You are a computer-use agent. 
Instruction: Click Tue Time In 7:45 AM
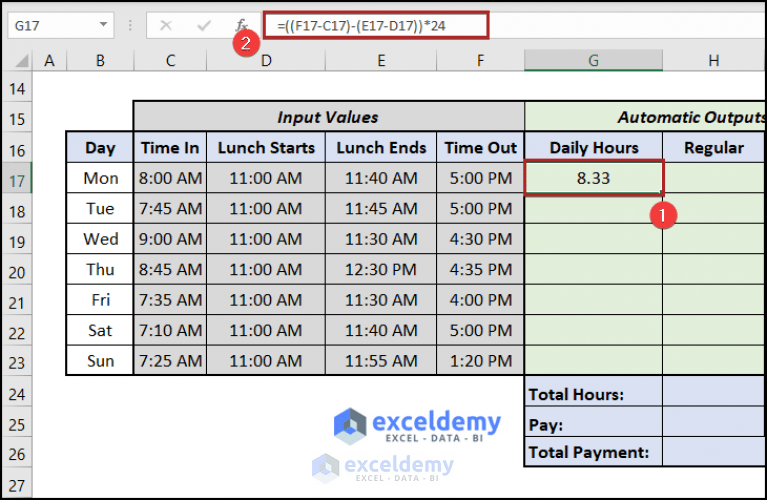(x=170, y=208)
